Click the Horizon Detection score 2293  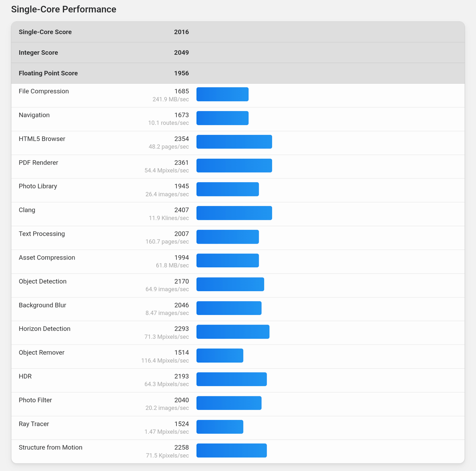[181, 329]
